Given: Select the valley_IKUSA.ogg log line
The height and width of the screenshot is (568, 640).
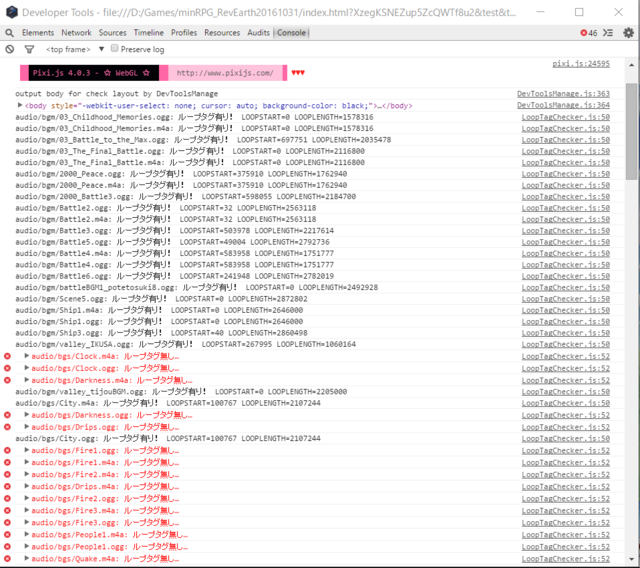Looking at the screenshot, I should 186,344.
